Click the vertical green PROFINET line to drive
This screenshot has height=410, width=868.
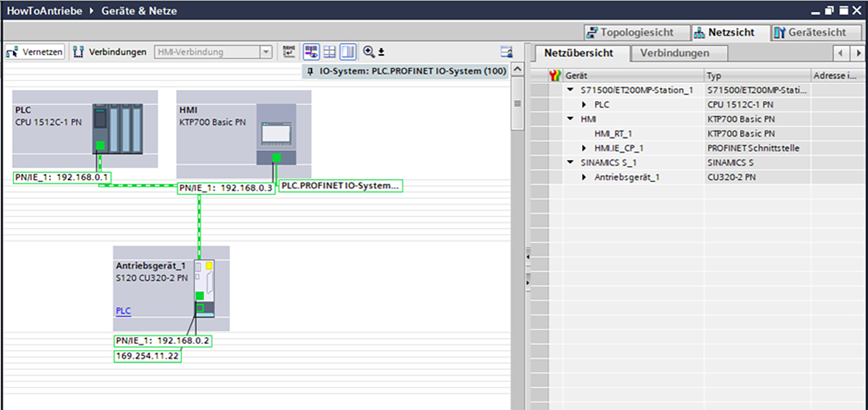point(199,227)
